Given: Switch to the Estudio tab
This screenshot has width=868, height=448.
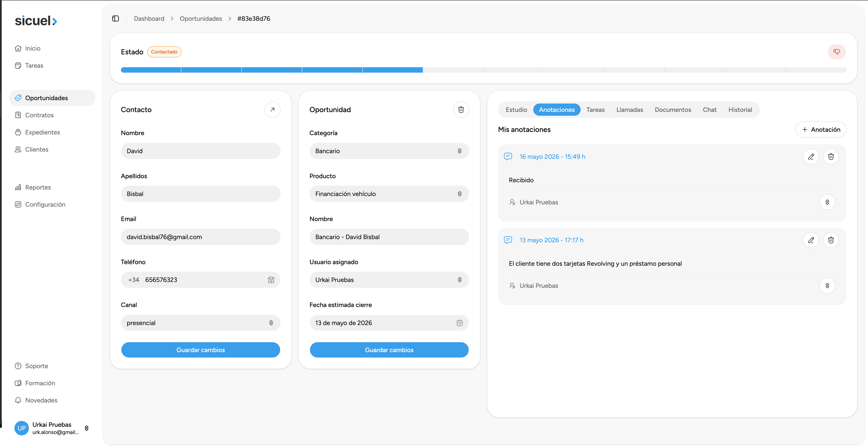Looking at the screenshot, I should click(516, 110).
